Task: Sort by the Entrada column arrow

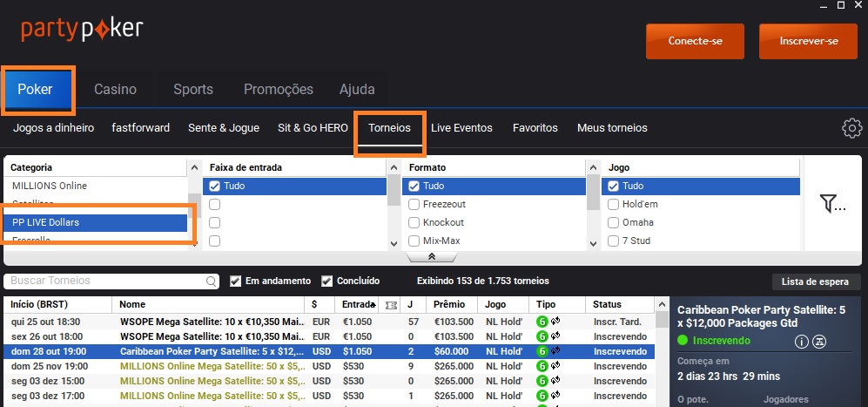Action: [374, 306]
